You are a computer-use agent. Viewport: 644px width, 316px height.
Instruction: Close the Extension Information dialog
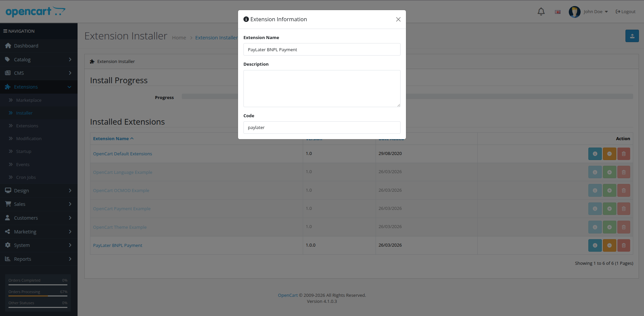(x=398, y=20)
